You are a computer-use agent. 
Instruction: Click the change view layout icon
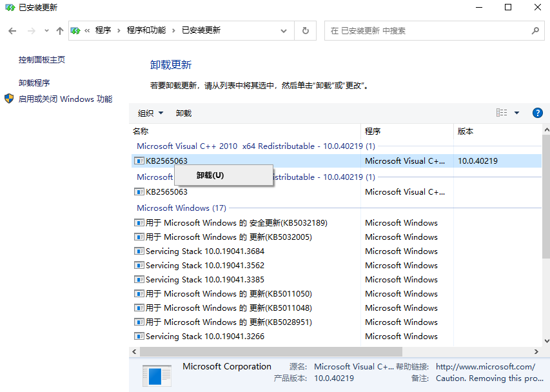502,113
